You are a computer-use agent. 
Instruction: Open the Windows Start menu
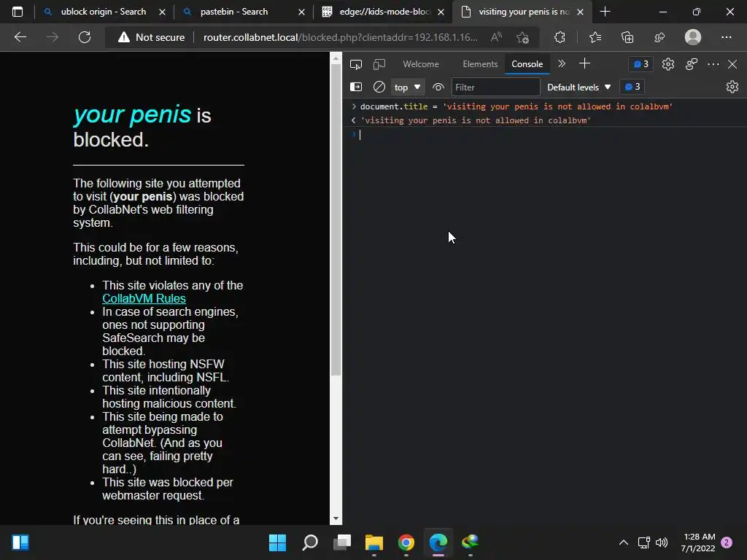point(277,542)
